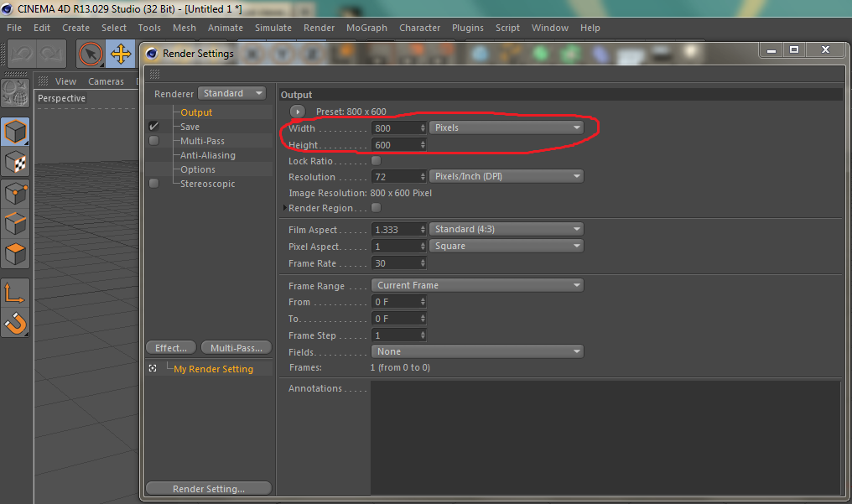
Task: Click the Frame Step spinner arrows
Action: click(423, 335)
